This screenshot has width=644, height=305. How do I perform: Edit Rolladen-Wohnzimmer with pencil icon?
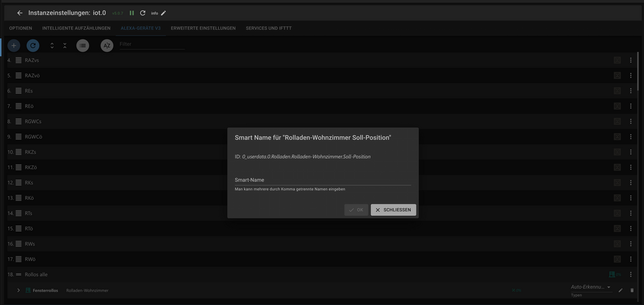pyautogui.click(x=620, y=290)
